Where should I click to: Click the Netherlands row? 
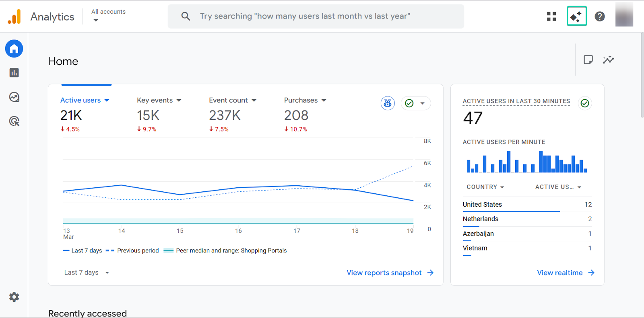click(527, 219)
